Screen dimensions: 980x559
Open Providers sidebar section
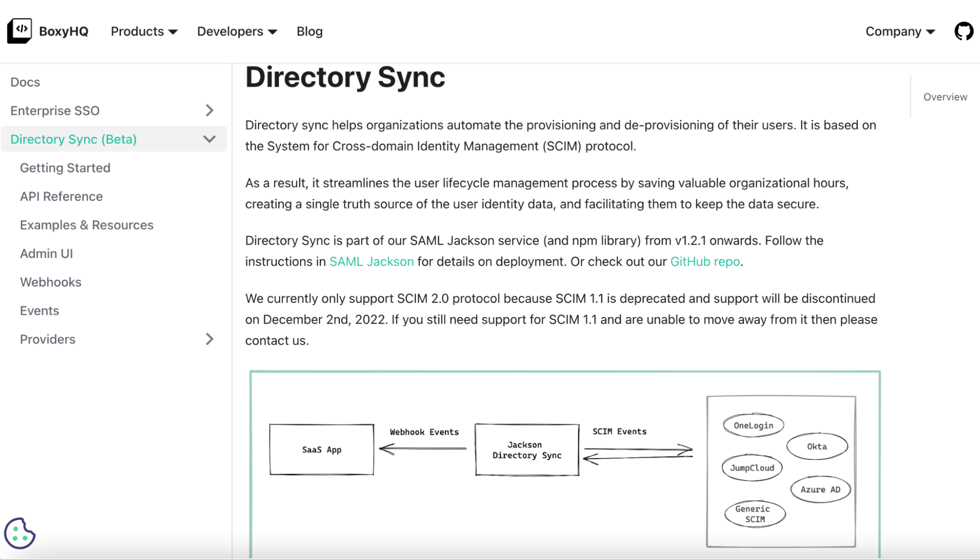(x=48, y=339)
